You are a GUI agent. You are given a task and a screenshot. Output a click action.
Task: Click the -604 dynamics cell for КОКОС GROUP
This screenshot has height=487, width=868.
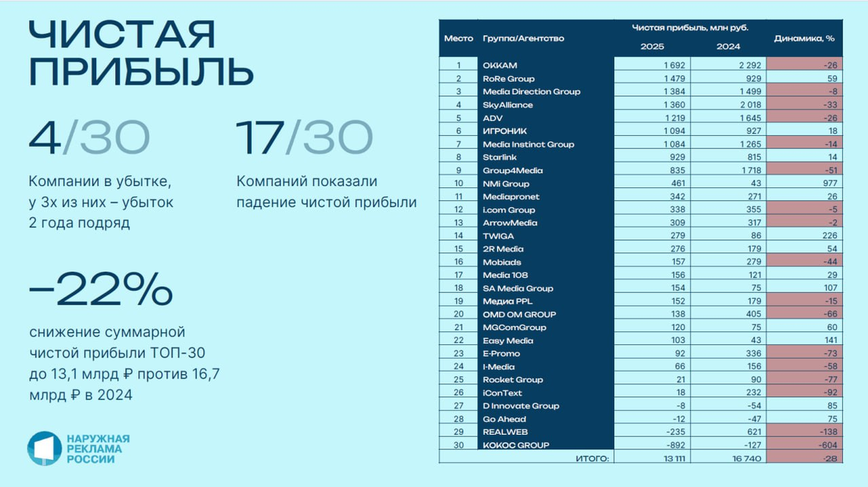tap(803, 445)
